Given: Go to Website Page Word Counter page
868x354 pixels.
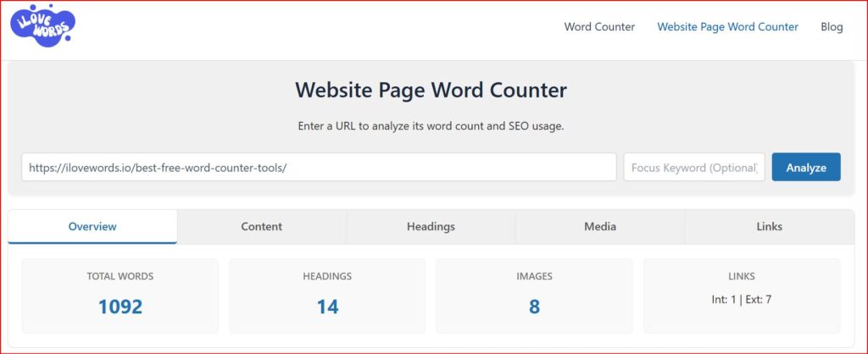Looking at the screenshot, I should tap(727, 27).
